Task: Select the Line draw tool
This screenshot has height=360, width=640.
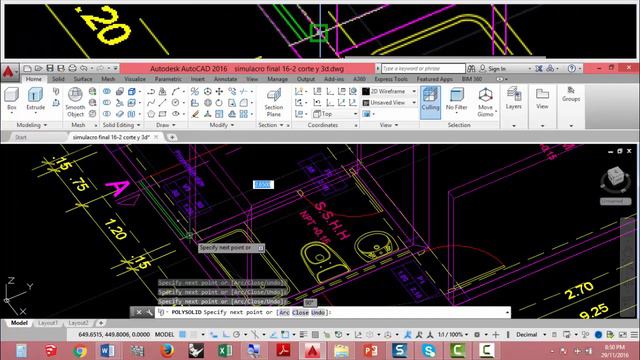Action: pos(162,102)
